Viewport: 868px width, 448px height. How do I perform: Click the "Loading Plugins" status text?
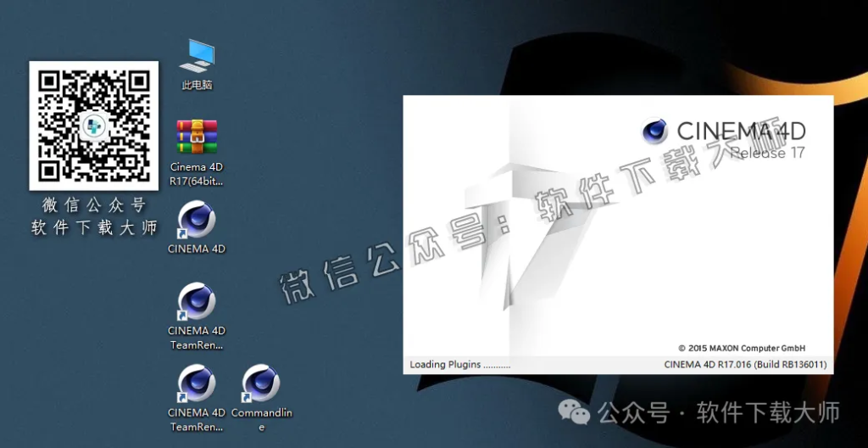(460, 364)
